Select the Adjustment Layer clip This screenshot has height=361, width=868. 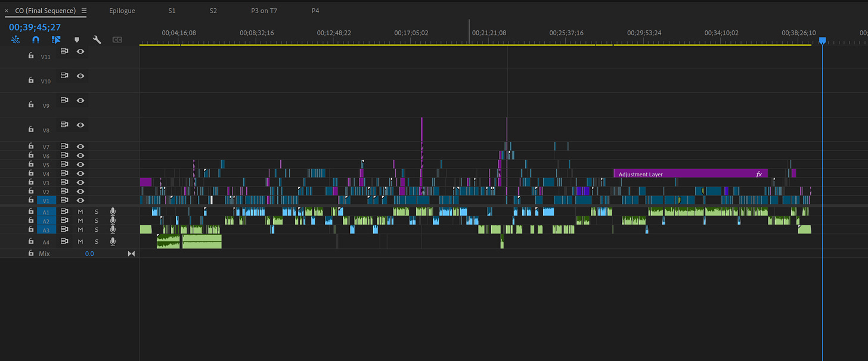pyautogui.click(x=690, y=174)
